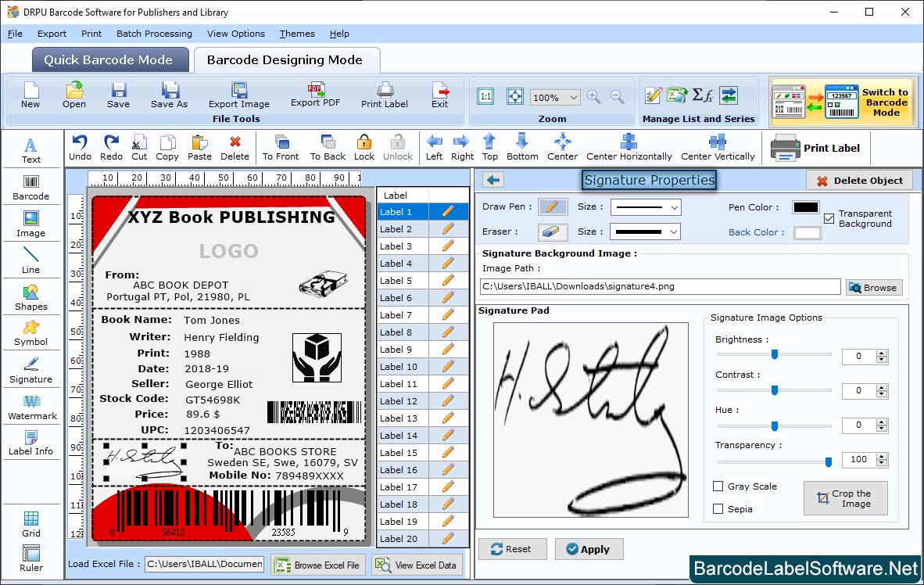Click the fit-to-window zoom icon

point(515,97)
